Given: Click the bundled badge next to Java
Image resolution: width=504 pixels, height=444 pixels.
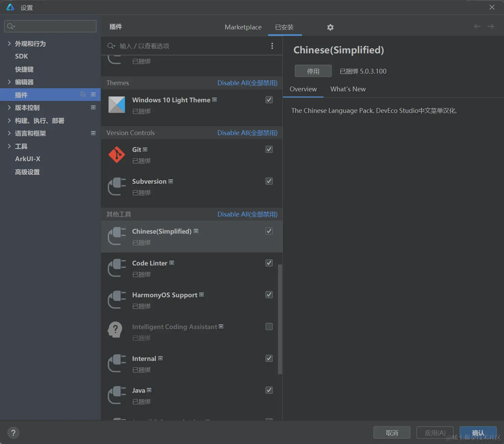Looking at the screenshot, I should point(149,390).
